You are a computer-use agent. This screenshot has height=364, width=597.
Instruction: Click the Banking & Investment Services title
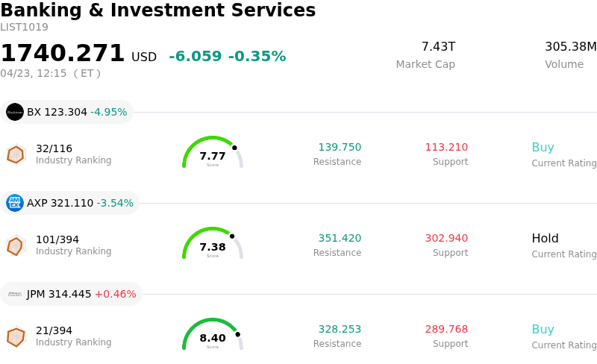pos(158,10)
